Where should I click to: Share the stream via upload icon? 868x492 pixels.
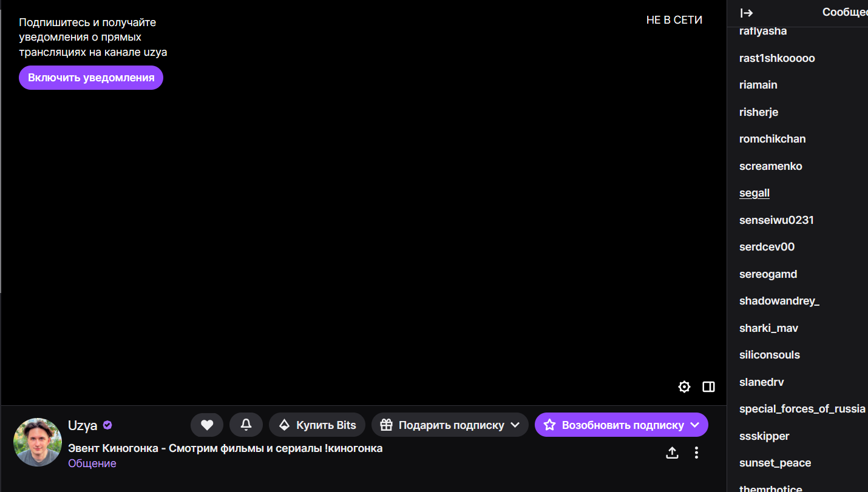tap(672, 453)
